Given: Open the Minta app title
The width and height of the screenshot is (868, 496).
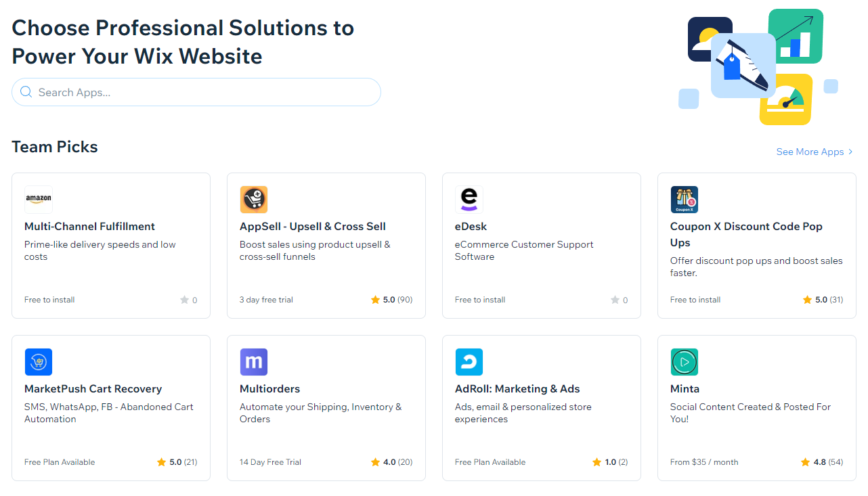Looking at the screenshot, I should click(x=685, y=389).
